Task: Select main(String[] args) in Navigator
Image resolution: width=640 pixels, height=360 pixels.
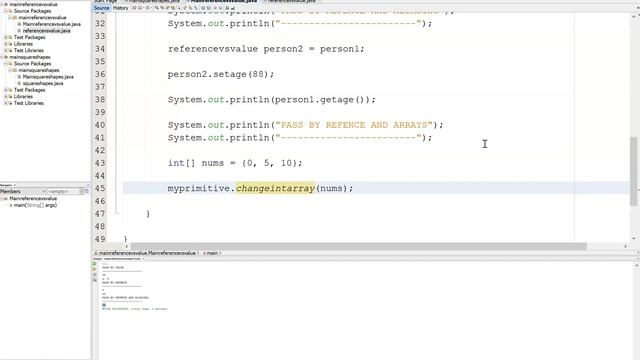Action: click(36, 205)
